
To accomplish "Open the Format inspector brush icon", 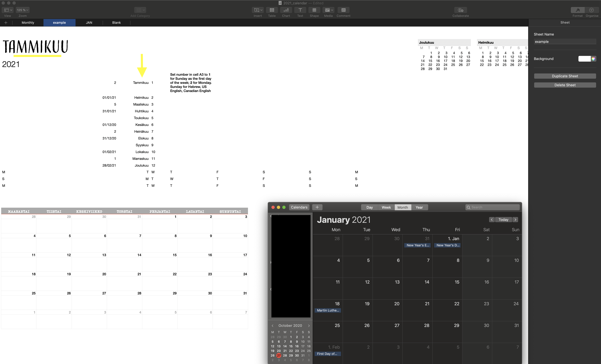I will coord(577,10).
